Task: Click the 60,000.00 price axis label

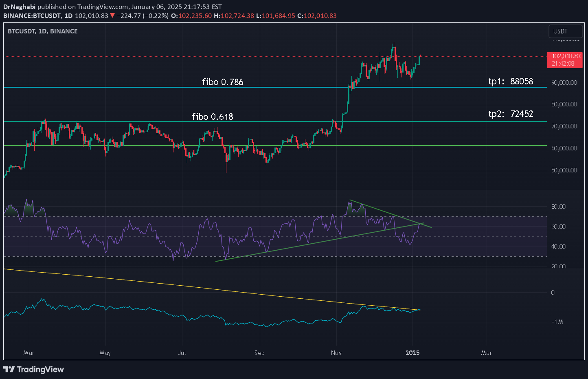Action: (564, 148)
